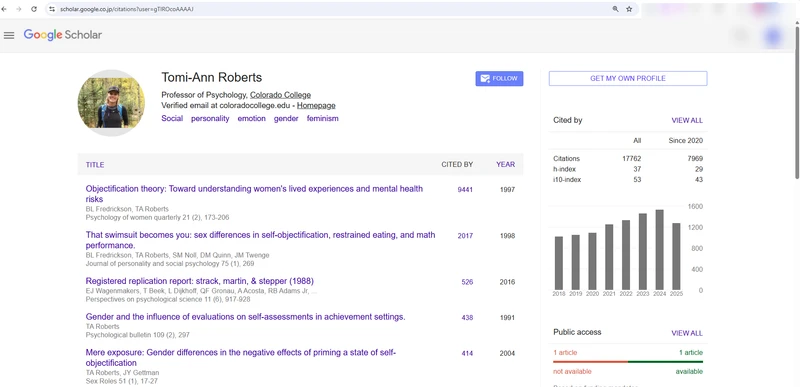
Task: Sort articles by the YEAR column header
Action: pyautogui.click(x=505, y=164)
